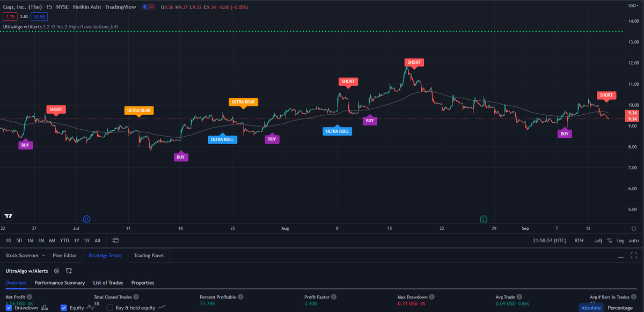Click Percent Profitable info icon
Screen dimensions: 644x312
pos(241,296)
